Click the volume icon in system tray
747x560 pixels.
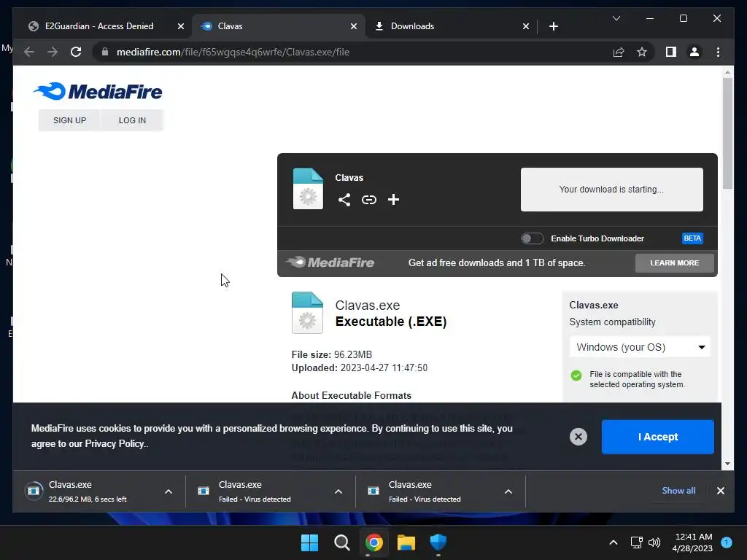pos(654,542)
